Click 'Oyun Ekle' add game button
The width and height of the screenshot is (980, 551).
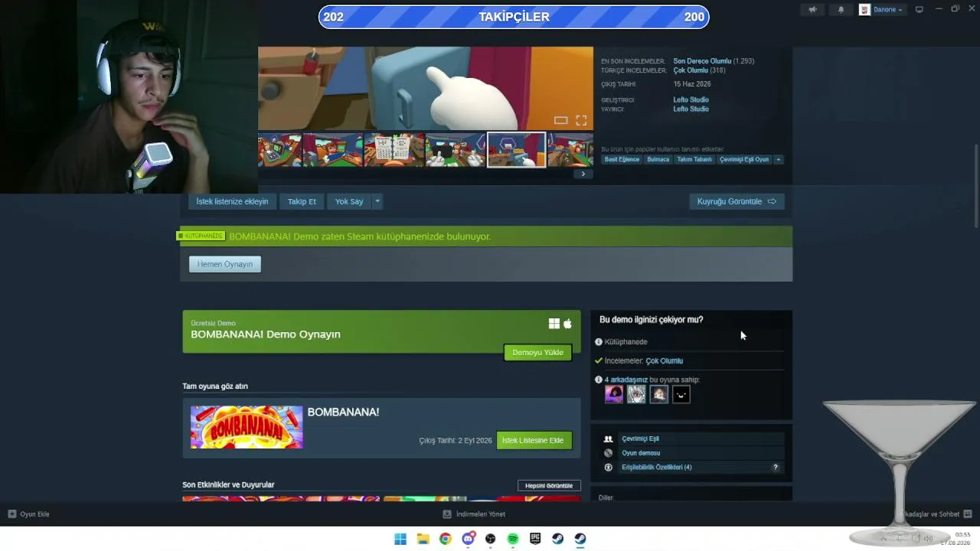point(28,514)
